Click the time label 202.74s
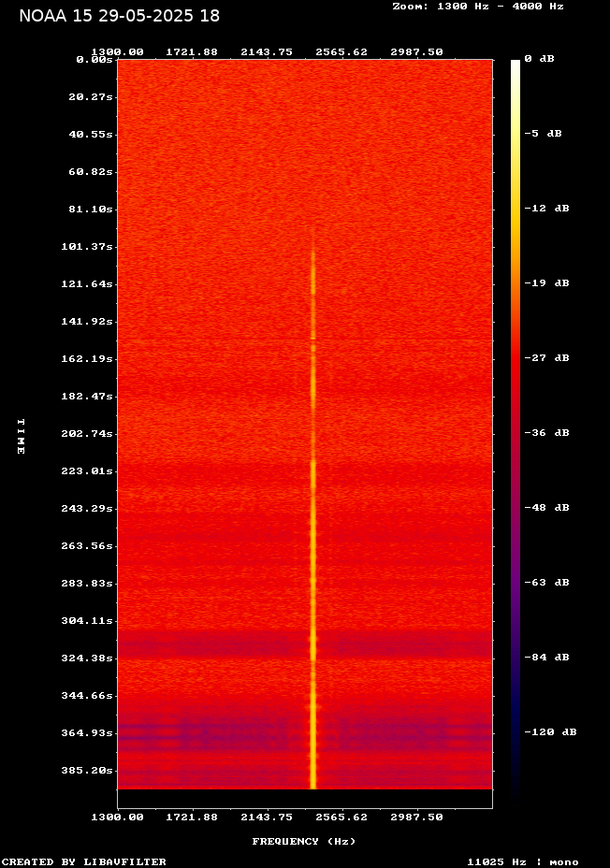The width and height of the screenshot is (610, 868). [87, 433]
